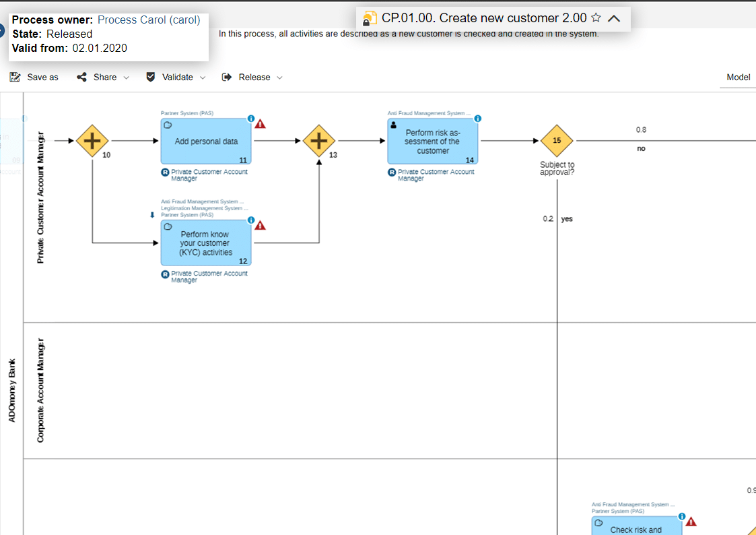Switch to the Model tab

[x=738, y=77]
